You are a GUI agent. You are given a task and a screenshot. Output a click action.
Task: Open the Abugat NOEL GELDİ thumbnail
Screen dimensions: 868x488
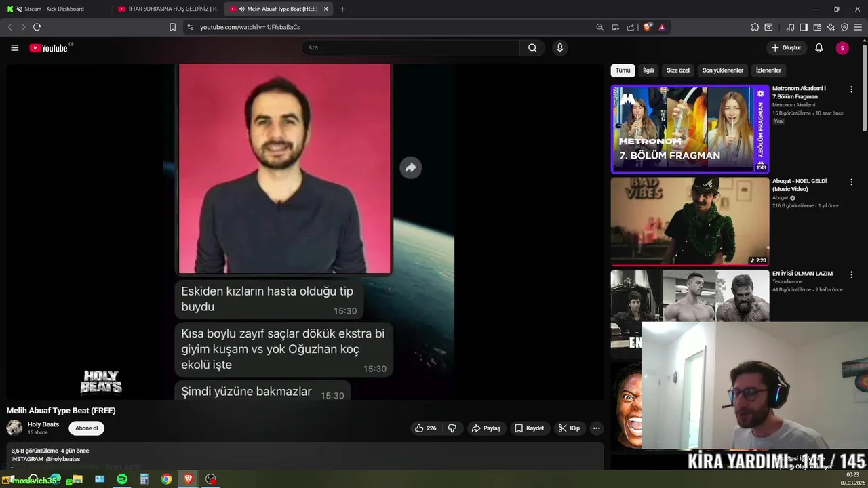(x=690, y=221)
